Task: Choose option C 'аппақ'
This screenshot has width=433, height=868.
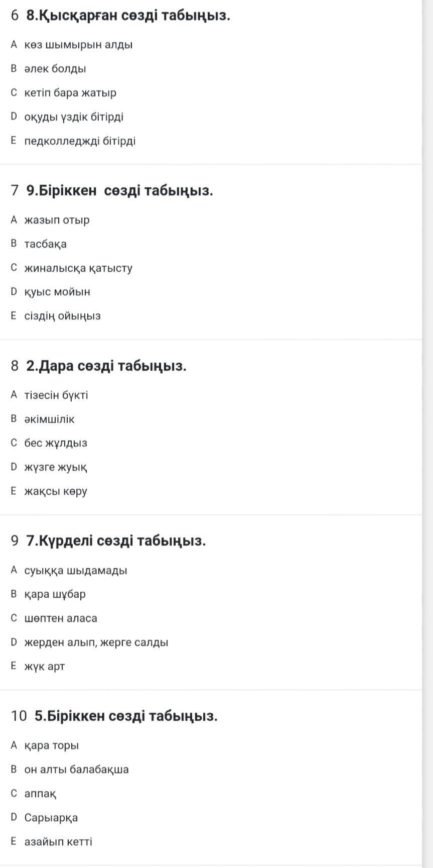Action: [x=40, y=794]
